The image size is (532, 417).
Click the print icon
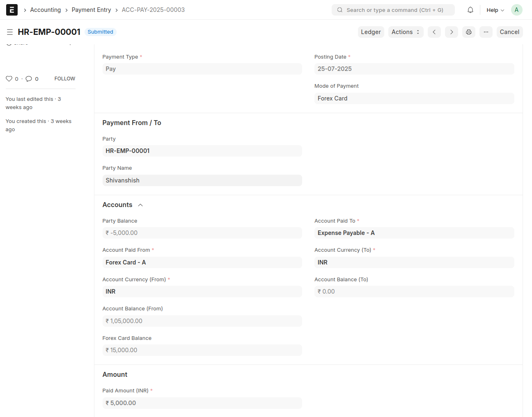(x=468, y=32)
